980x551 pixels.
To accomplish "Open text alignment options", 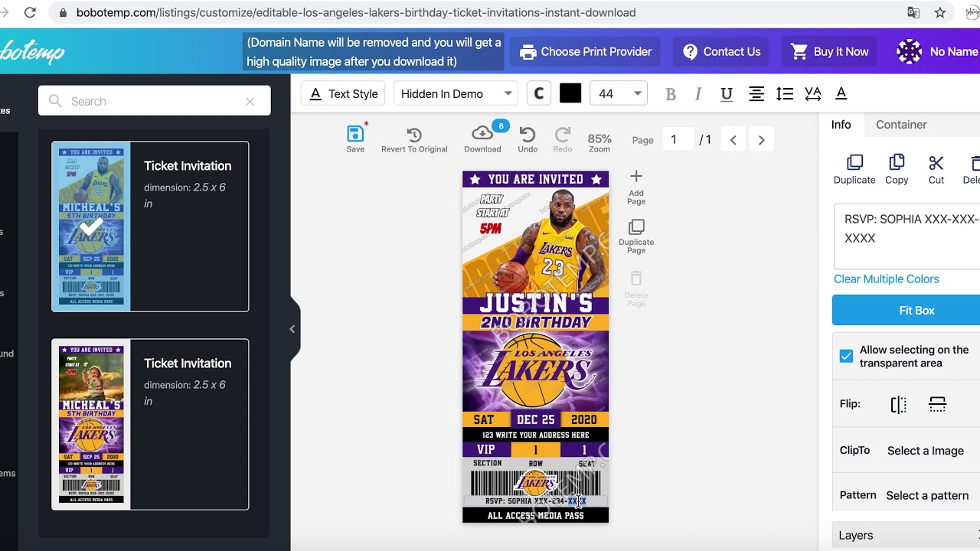I will tap(756, 94).
